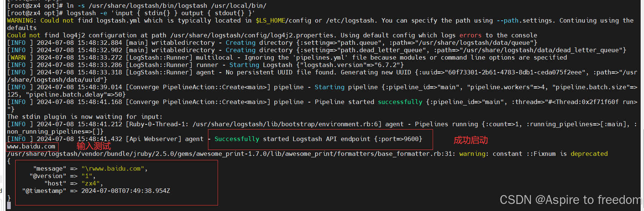Click the green word 'deprecated'

point(589,154)
